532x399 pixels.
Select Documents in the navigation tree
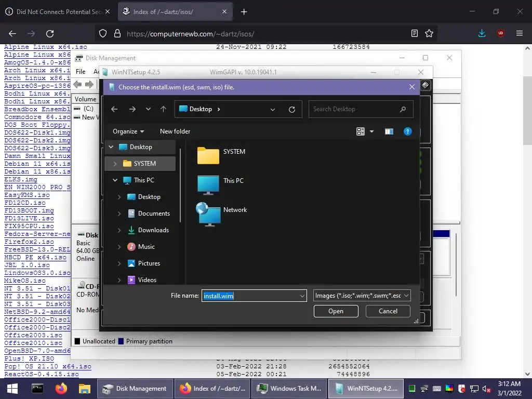(154, 214)
